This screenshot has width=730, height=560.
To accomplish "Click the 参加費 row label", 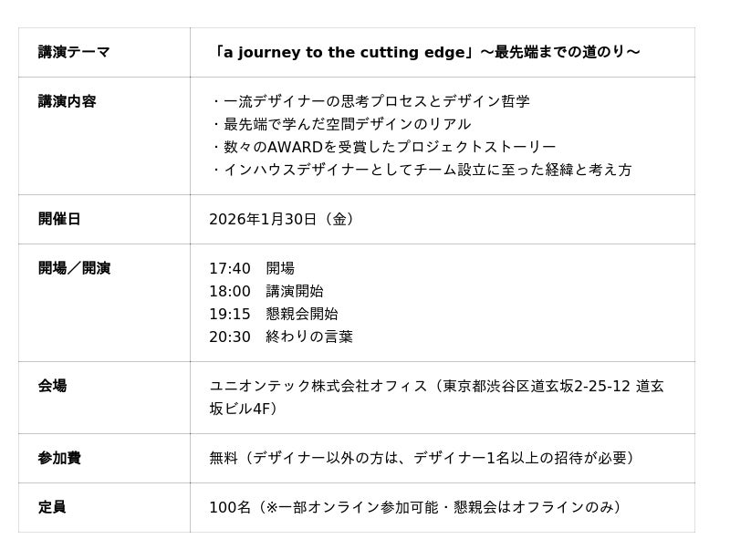I will click(59, 458).
